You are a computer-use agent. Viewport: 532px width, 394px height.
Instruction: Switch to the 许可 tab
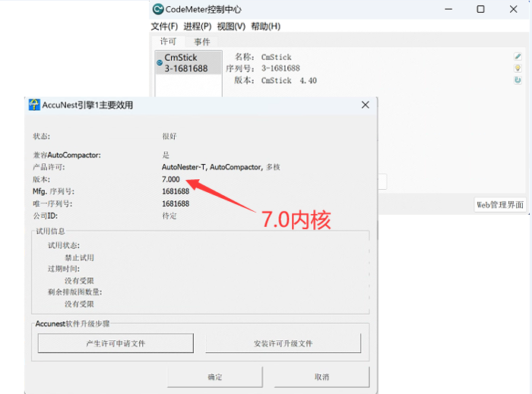(168, 41)
